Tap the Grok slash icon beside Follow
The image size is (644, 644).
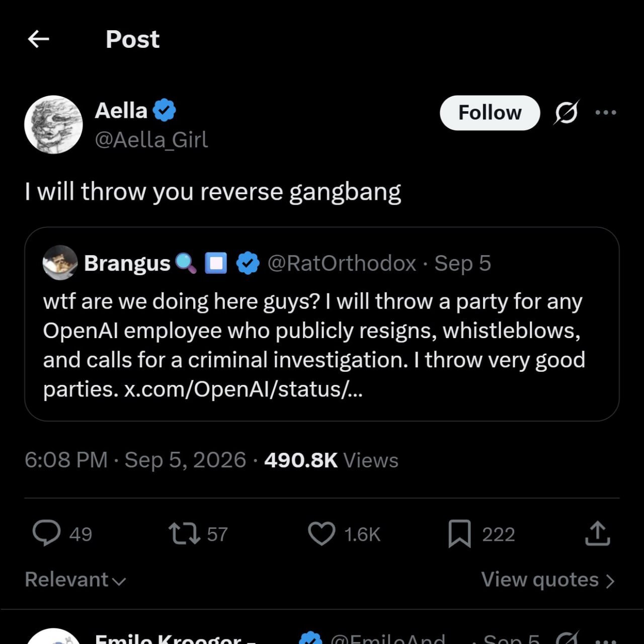pos(567,112)
